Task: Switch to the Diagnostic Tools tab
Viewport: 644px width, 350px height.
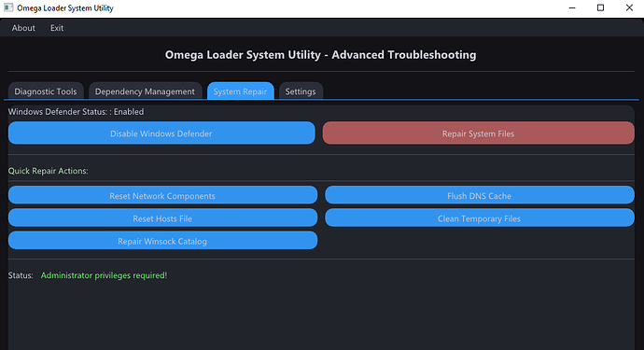Action: pyautogui.click(x=46, y=91)
